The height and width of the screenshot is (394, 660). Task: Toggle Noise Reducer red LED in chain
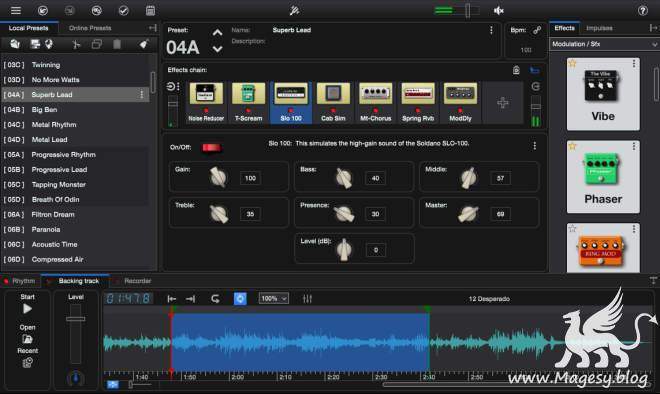pyautogui.click(x=206, y=111)
